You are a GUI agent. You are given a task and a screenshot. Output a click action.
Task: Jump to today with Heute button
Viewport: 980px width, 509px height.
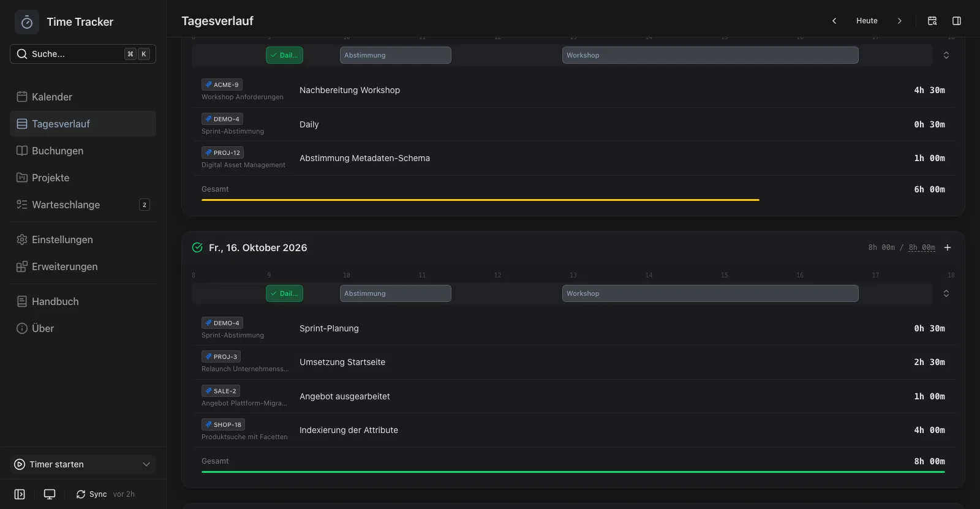(867, 21)
